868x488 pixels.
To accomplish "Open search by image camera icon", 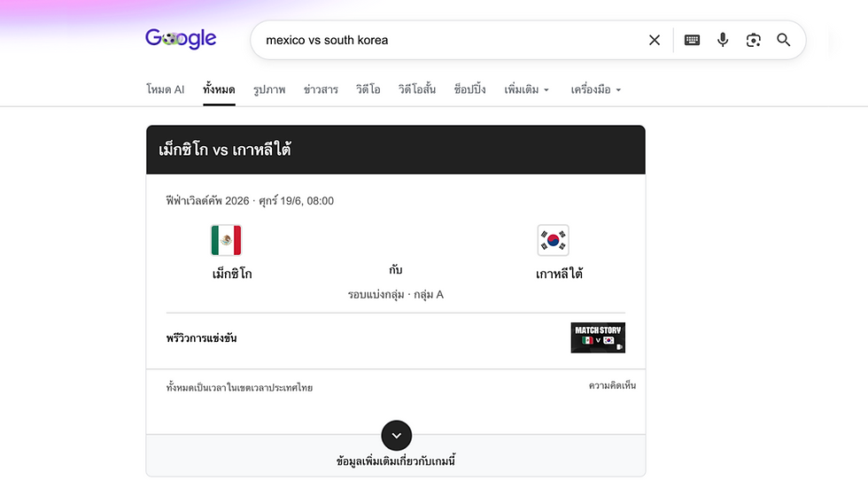I will click(754, 40).
